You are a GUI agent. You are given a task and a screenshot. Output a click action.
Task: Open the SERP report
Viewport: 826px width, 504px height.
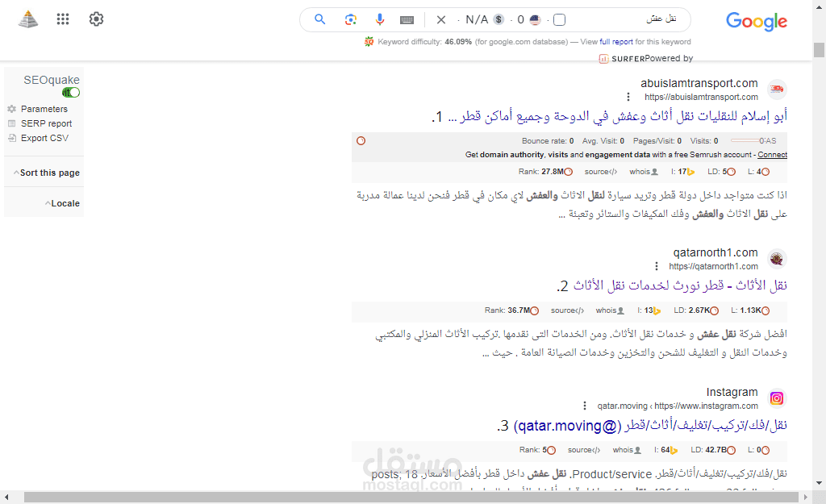click(x=46, y=123)
